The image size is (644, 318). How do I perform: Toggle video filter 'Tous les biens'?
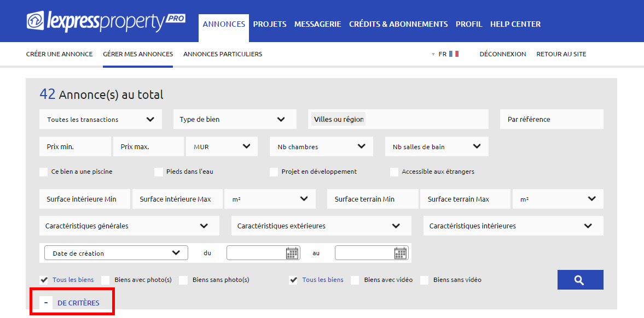[293, 280]
